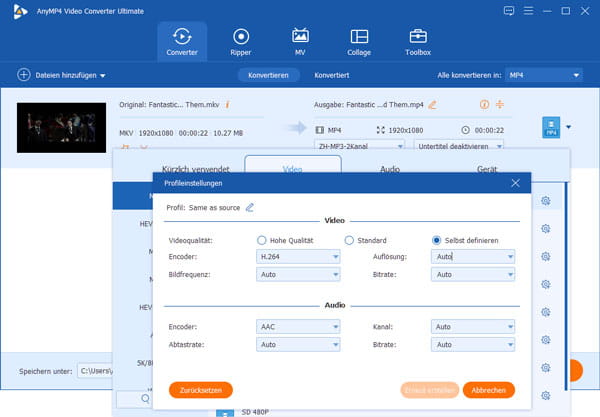600x417 pixels.
Task: Open the audio Bitrate dropdown
Action: [473, 344]
